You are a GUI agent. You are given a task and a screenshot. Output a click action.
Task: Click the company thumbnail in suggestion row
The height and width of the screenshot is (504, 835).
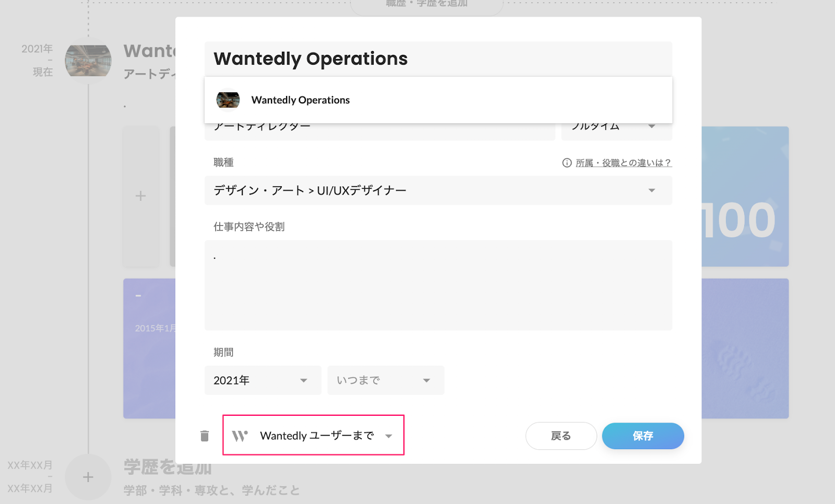[228, 100]
